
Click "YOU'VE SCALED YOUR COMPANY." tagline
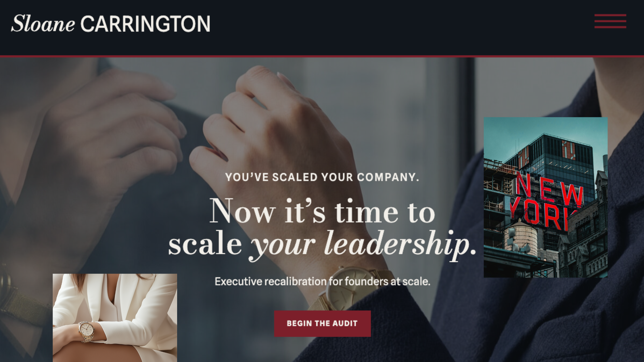pos(322,177)
